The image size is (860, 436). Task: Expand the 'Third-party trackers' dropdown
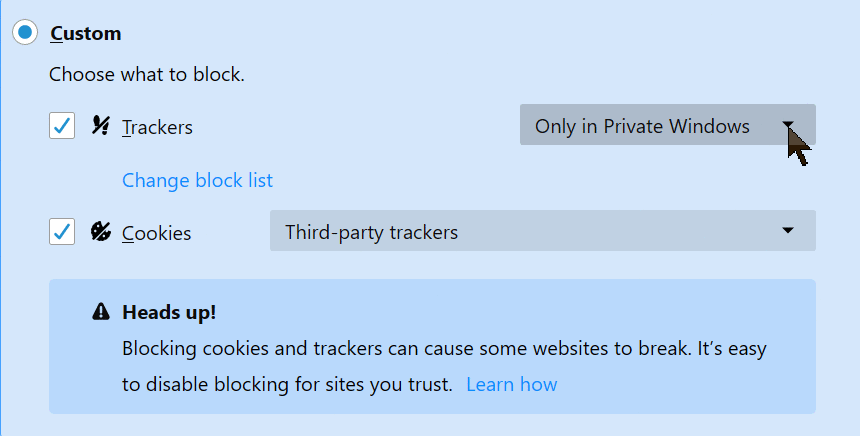[542, 231]
